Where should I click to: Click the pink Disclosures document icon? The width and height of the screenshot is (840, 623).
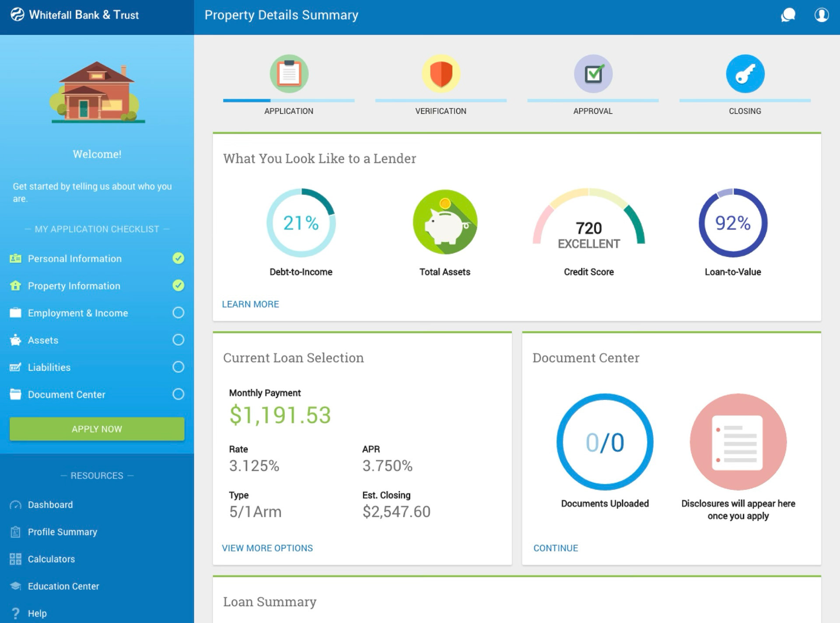click(738, 442)
